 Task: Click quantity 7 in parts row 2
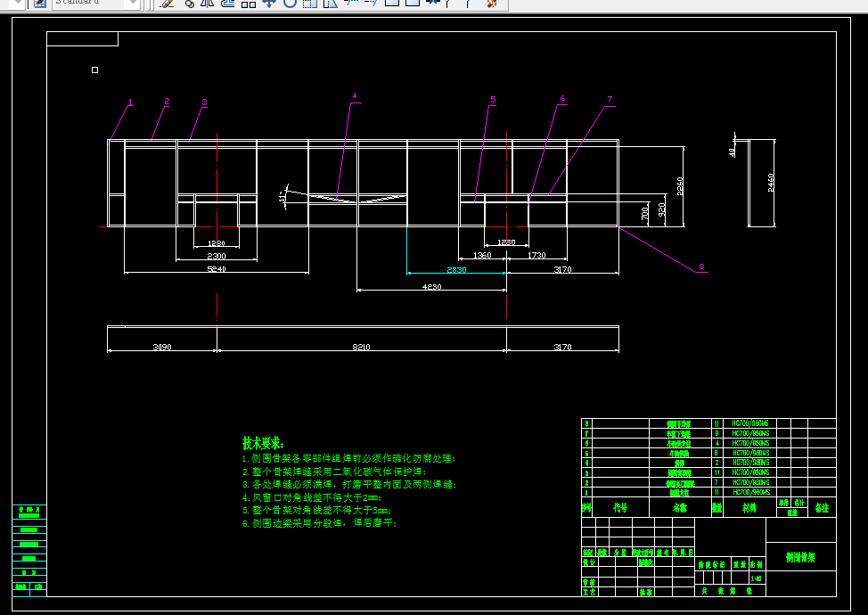tap(717, 482)
